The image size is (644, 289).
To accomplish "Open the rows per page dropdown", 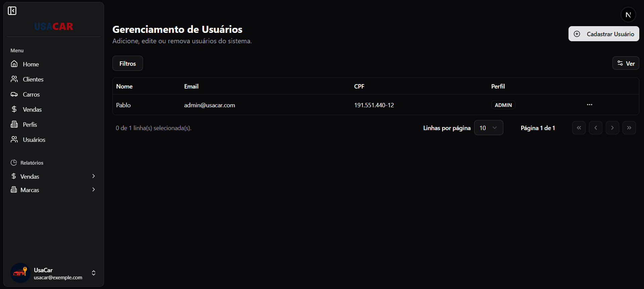I will point(488,128).
